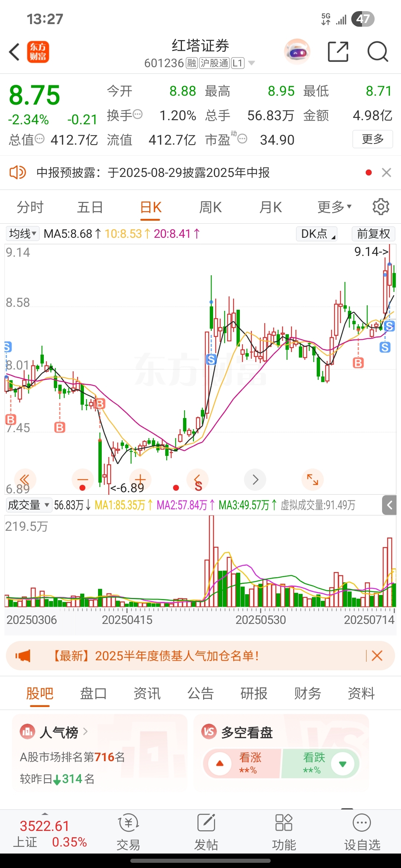The image size is (401, 868).
Task: Tap 虚拟成交量:91.49万 label
Action: (x=318, y=505)
